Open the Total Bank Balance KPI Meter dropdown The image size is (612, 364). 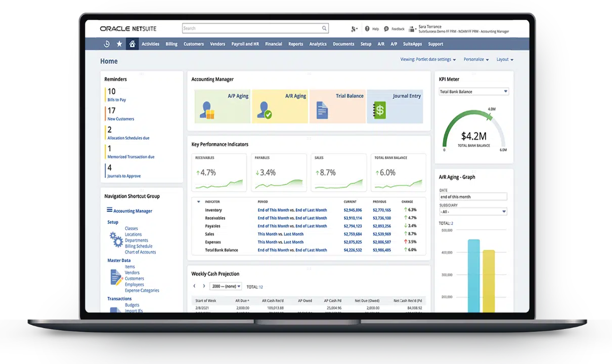(473, 92)
